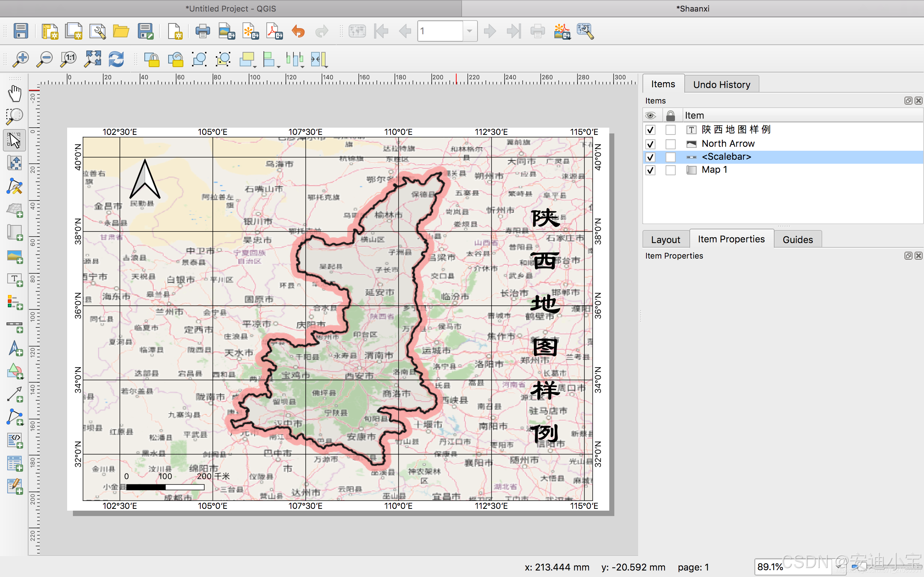Select the Add North Arrow tool
The width and height of the screenshot is (924, 577).
point(14,349)
